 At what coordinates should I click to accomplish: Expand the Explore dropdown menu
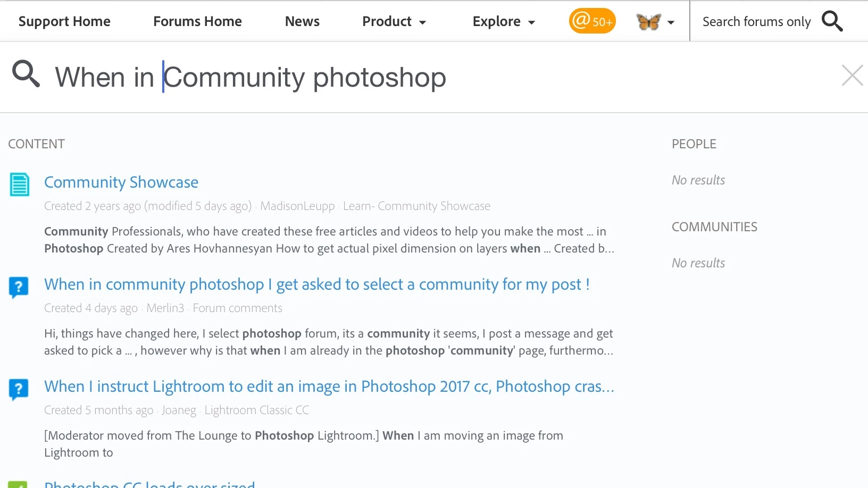pos(504,21)
